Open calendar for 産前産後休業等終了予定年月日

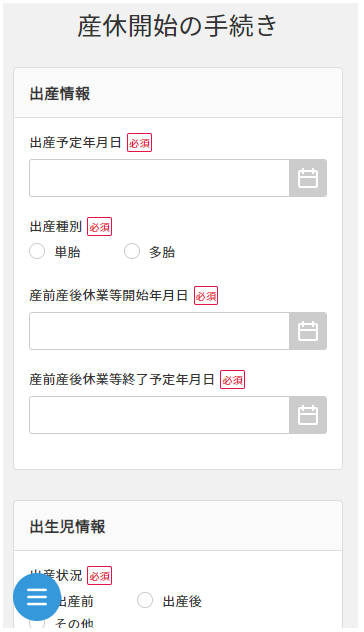tap(308, 415)
